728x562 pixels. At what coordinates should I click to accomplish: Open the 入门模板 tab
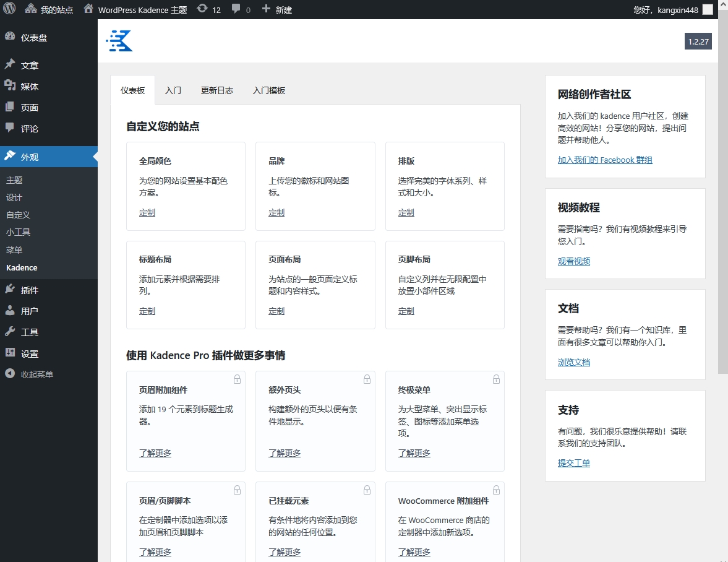269,90
